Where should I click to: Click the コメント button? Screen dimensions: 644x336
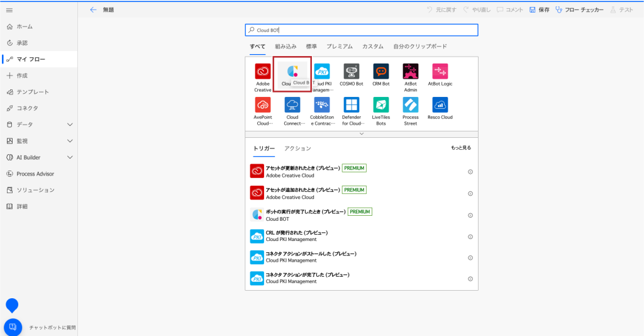(x=510, y=10)
